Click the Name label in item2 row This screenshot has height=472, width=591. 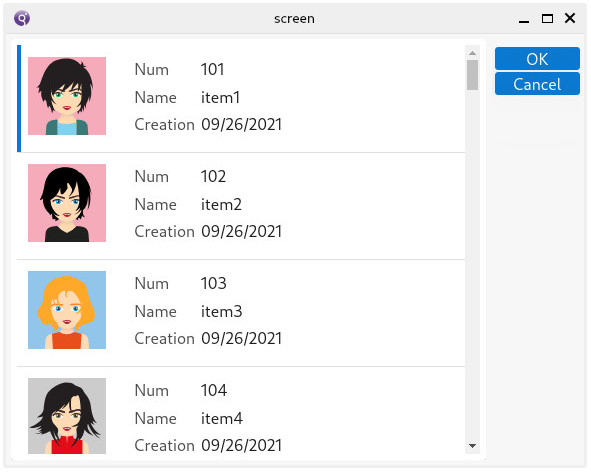[156, 205]
